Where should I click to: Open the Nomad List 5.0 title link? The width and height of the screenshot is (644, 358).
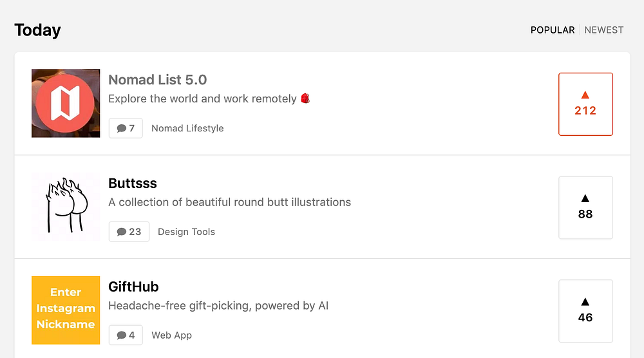tap(158, 80)
